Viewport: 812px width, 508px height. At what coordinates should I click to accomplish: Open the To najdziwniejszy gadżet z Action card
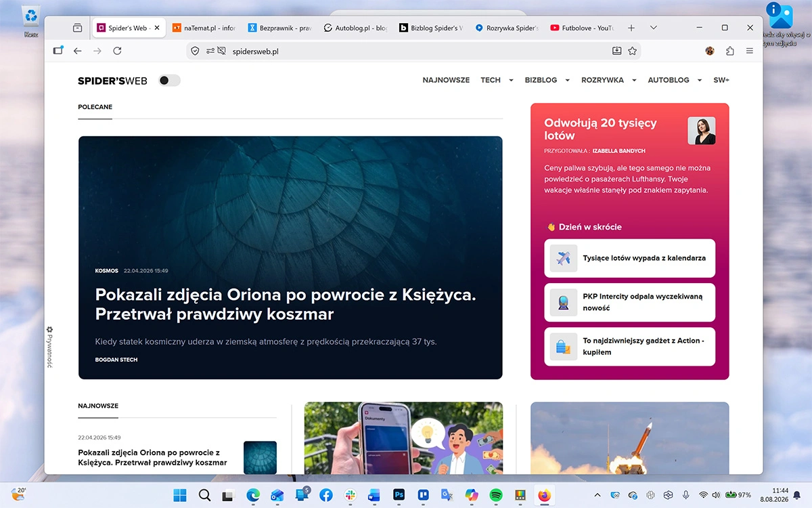click(x=629, y=347)
